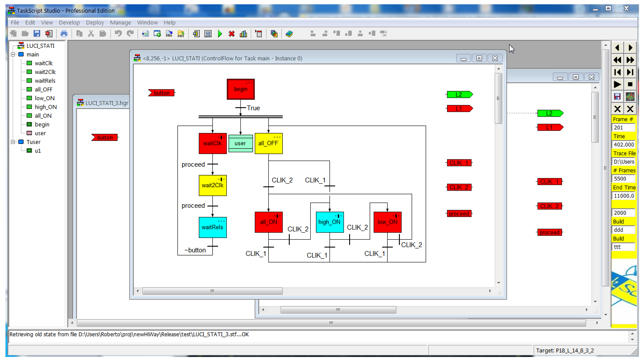Click the Print toolbar icon
644x364 pixels.
[x=64, y=34]
